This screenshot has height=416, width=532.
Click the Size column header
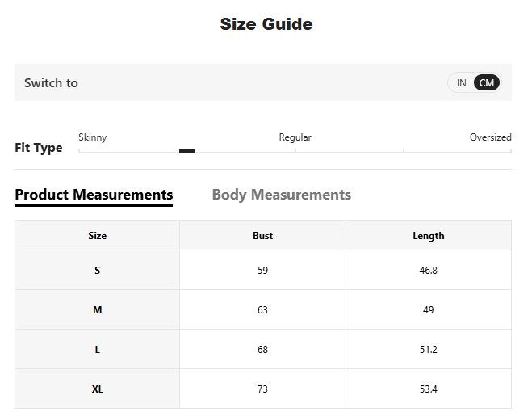pyautogui.click(x=97, y=236)
